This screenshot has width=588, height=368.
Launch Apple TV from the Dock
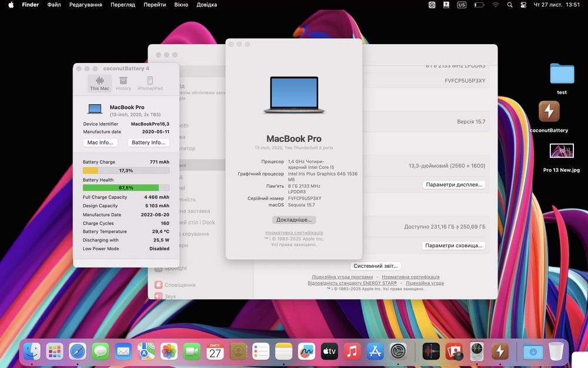click(329, 352)
